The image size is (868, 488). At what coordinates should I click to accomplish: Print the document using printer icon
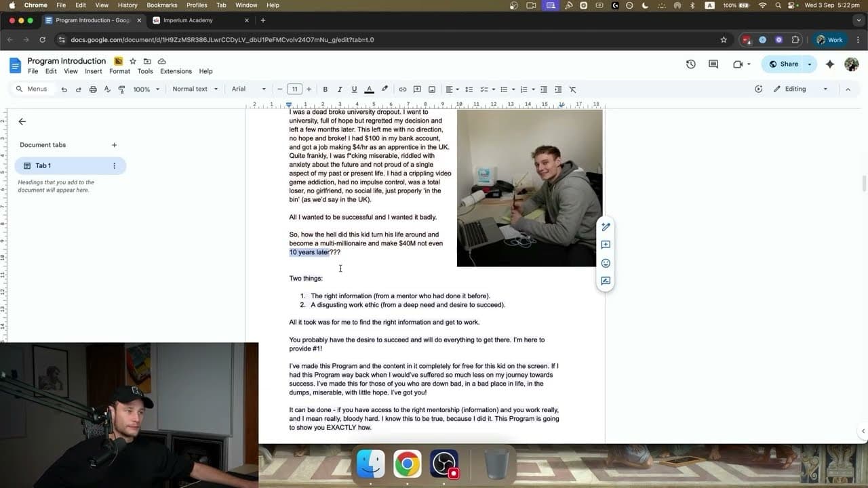93,89
